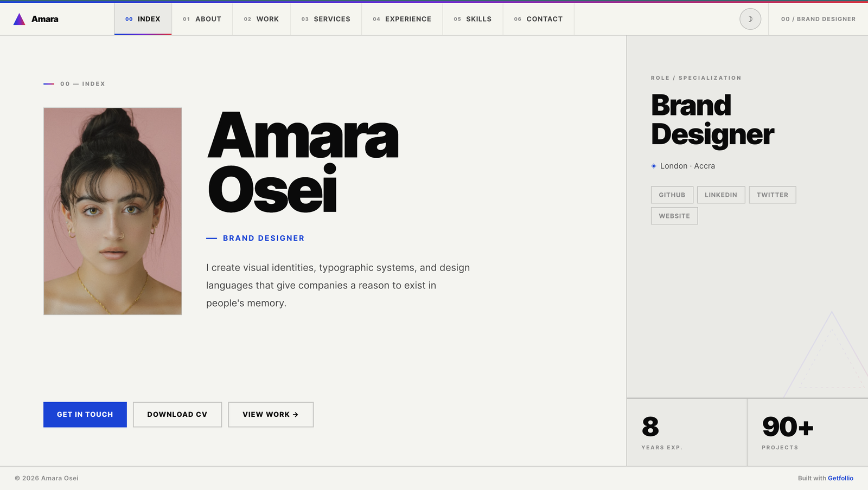
Task: Follow the Getfollio link in footer
Action: click(840, 478)
